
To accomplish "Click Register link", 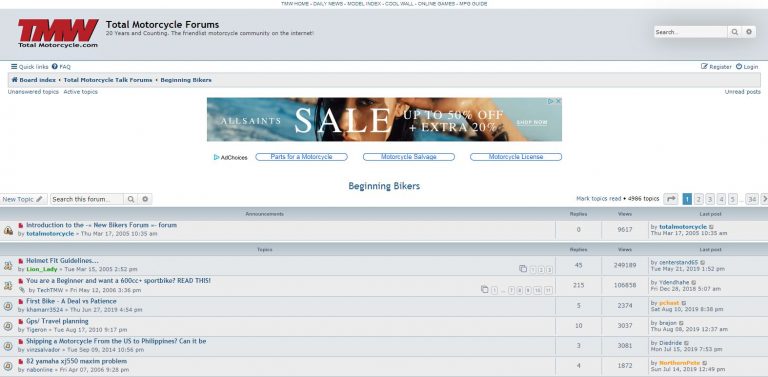I will [x=716, y=67].
